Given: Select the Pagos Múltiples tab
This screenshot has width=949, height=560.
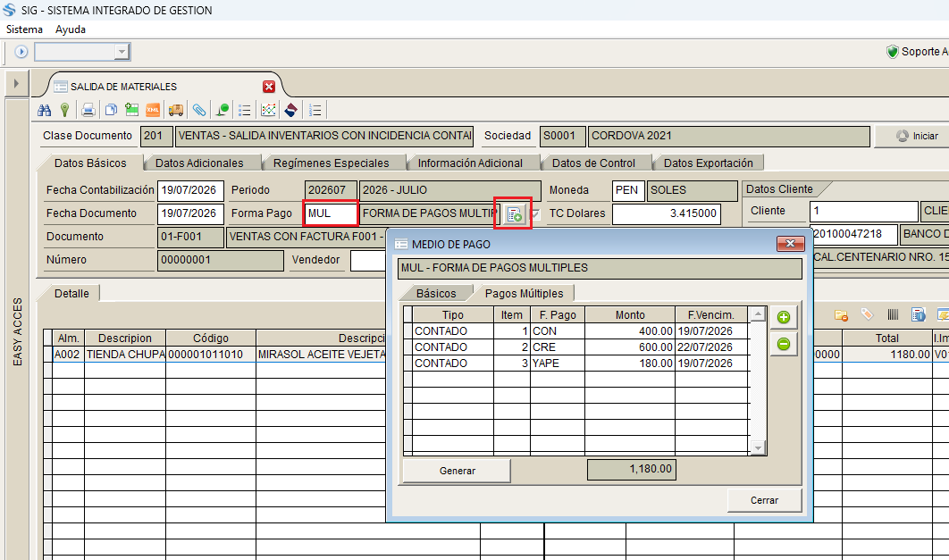Looking at the screenshot, I should [525, 293].
